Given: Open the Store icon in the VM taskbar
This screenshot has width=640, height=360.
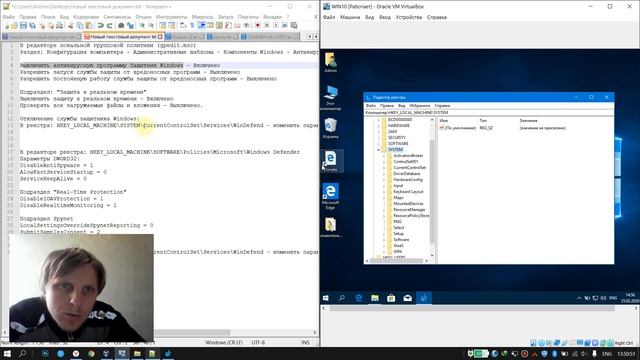Looking at the screenshot, I should [x=391, y=298].
